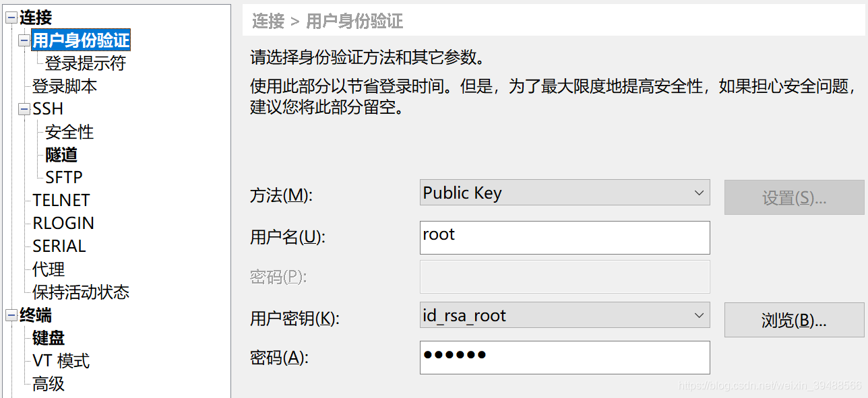
Task: Select the TELNET settings page
Action: [x=61, y=199]
